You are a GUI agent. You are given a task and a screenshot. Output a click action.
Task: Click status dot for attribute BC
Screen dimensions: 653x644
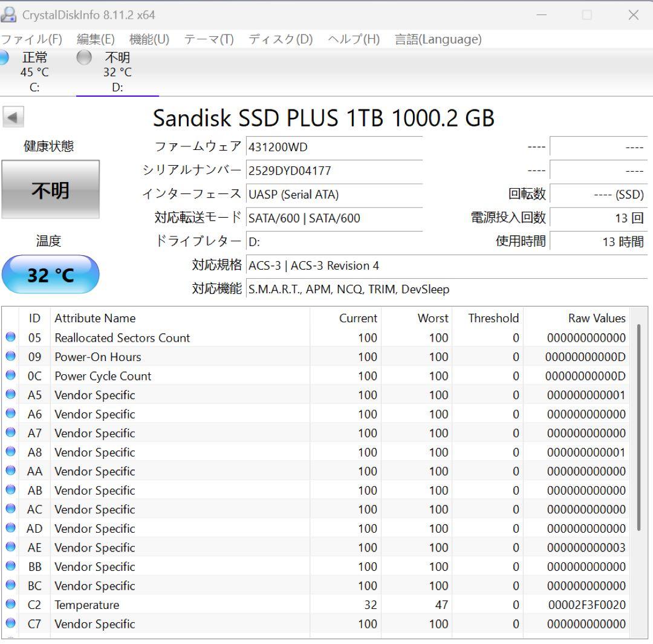click(x=10, y=585)
